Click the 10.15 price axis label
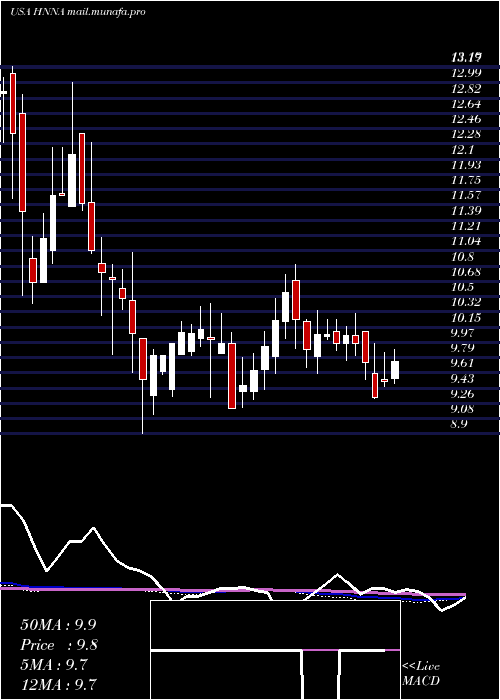Screen dimensions: 500x700 [466, 318]
